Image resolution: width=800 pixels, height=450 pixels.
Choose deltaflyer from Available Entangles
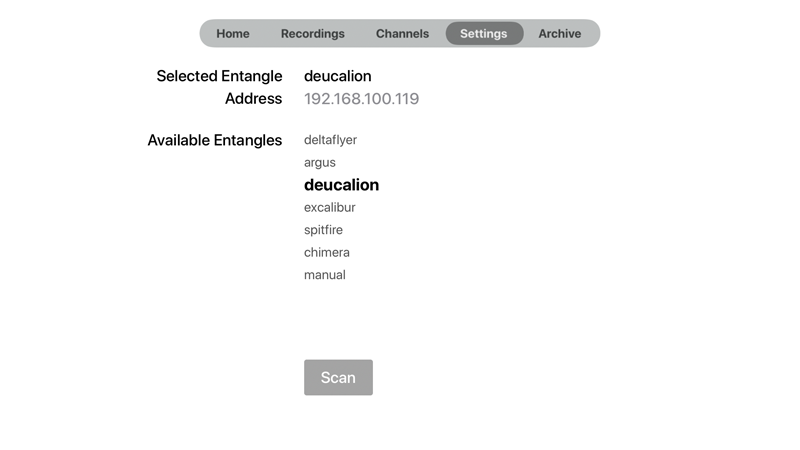(x=330, y=140)
